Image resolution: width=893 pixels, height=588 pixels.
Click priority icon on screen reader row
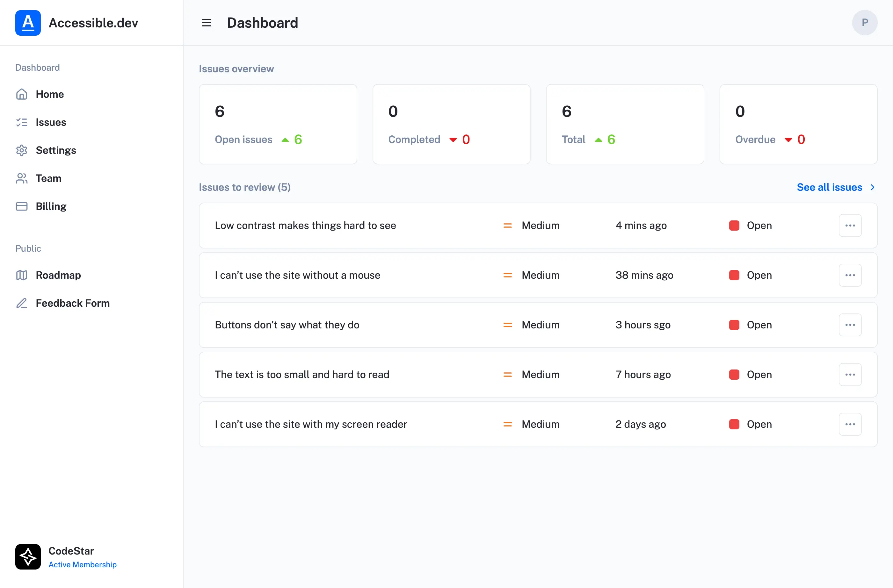coord(508,424)
